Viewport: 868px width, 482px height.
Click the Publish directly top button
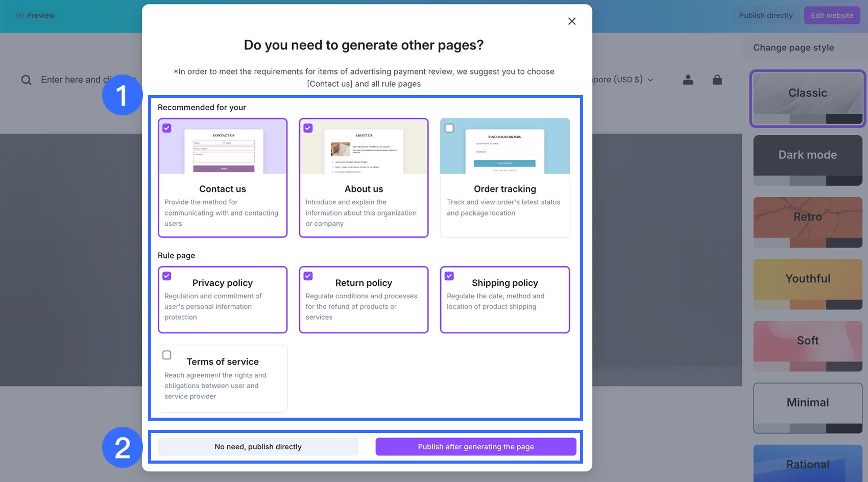click(x=766, y=15)
